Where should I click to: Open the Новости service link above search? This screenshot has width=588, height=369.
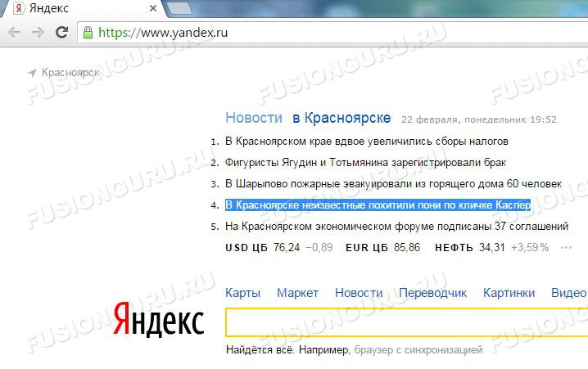(359, 293)
